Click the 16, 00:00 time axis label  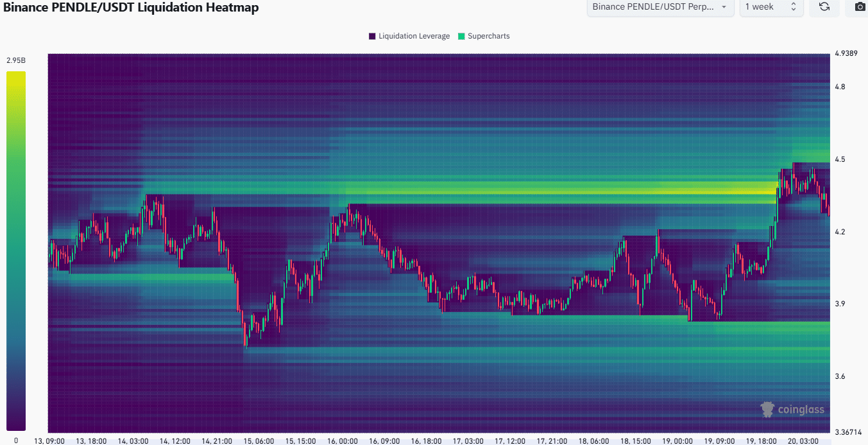343,441
